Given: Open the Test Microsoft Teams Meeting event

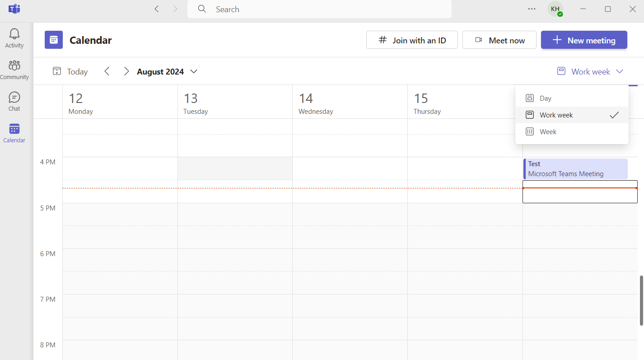Looking at the screenshot, I should pos(575,169).
